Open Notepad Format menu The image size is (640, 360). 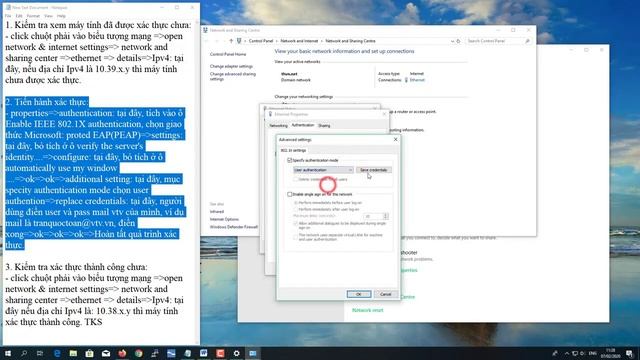[x=33, y=16]
